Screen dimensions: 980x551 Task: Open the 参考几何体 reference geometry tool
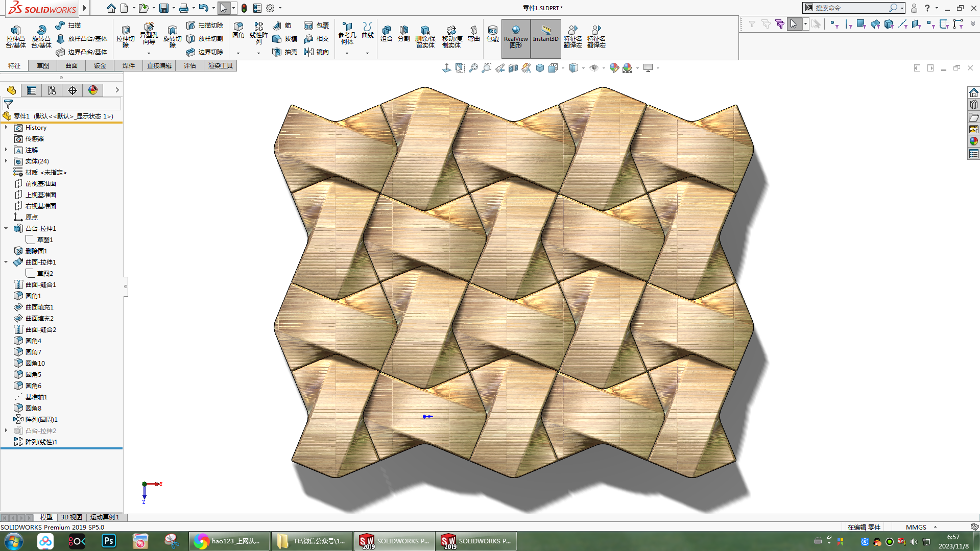[x=347, y=33]
